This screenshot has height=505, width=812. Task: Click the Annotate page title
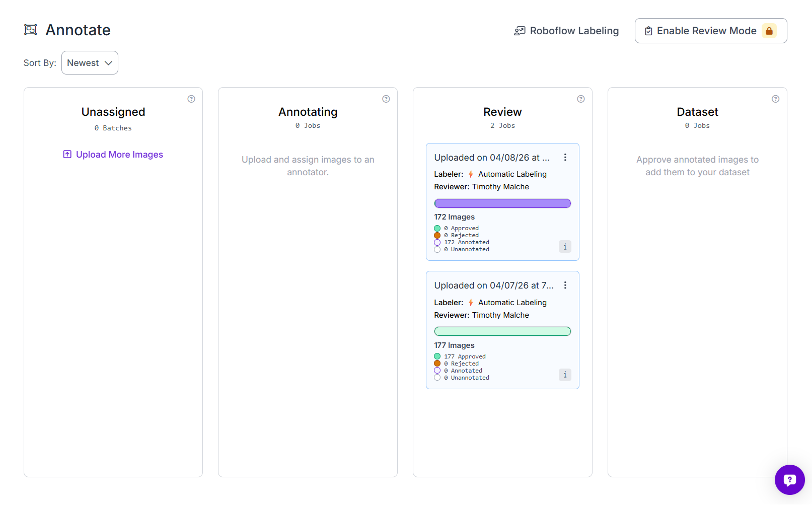click(x=78, y=30)
